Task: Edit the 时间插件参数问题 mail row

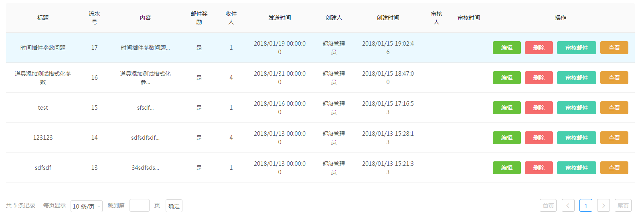Action: coord(507,48)
